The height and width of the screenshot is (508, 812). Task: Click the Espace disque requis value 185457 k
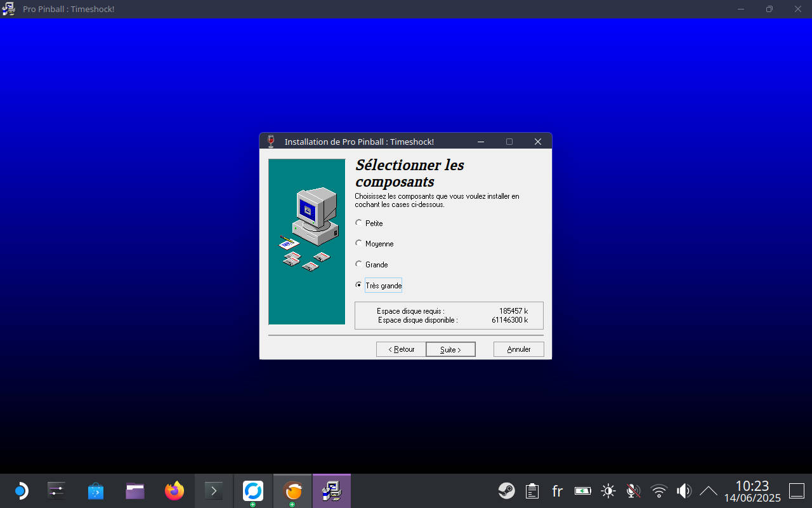[513, 311]
